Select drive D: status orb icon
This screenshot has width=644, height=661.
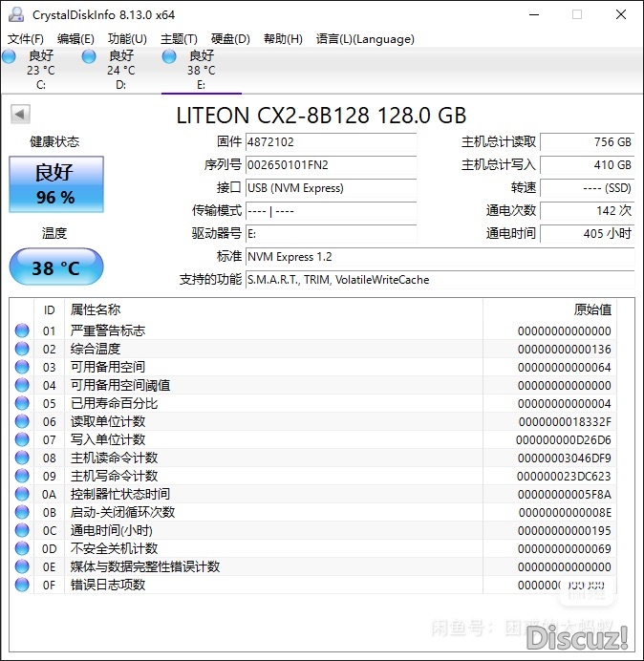click(x=89, y=57)
